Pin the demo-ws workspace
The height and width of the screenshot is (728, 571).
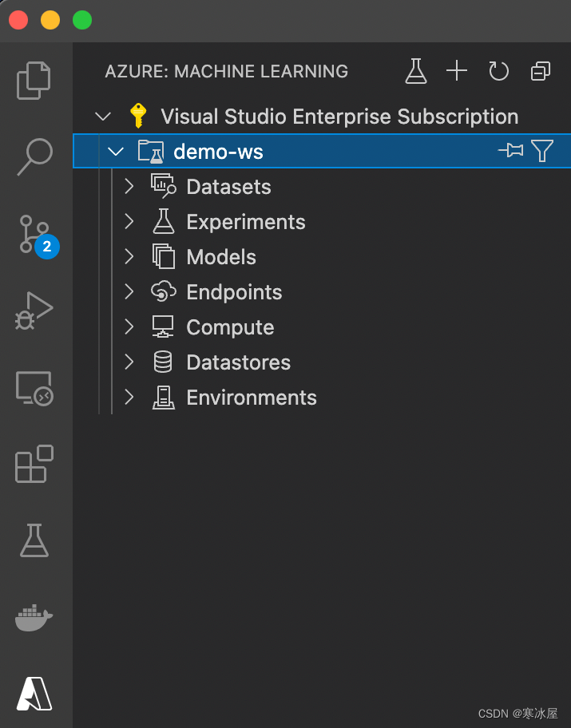[x=510, y=151]
